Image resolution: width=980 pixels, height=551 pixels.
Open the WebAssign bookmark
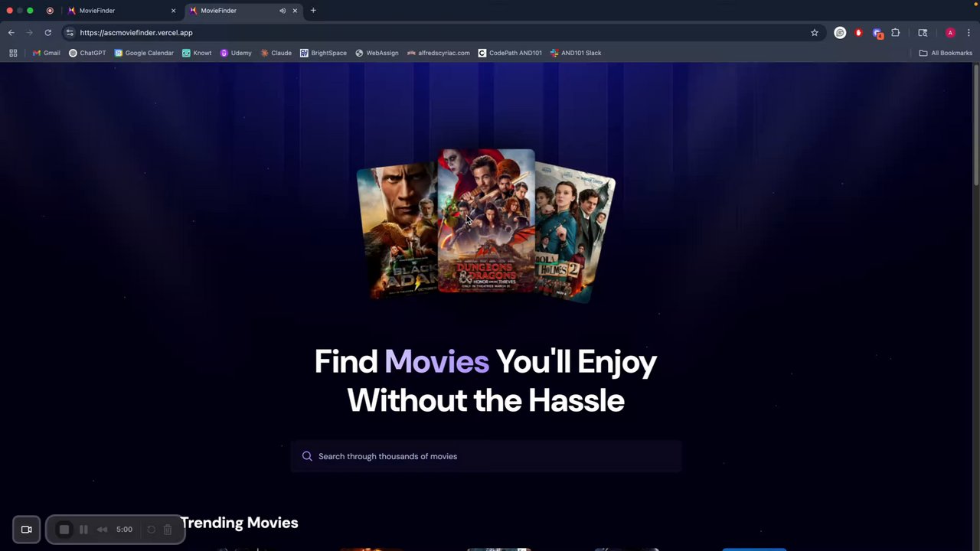pyautogui.click(x=377, y=53)
